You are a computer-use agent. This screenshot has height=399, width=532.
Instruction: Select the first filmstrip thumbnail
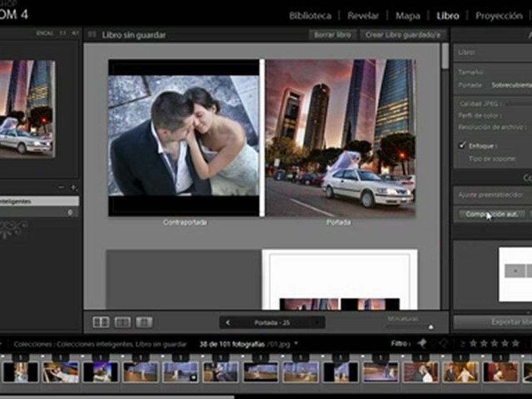point(21,372)
